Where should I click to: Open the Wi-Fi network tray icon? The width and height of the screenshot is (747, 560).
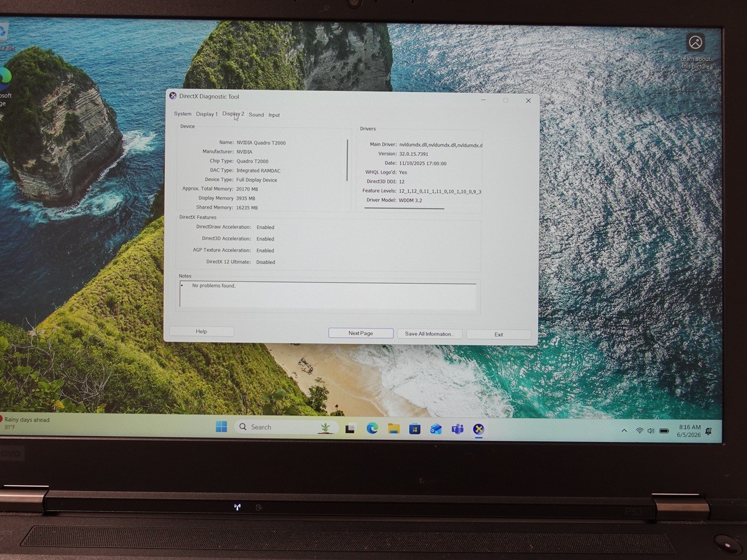[640, 431]
